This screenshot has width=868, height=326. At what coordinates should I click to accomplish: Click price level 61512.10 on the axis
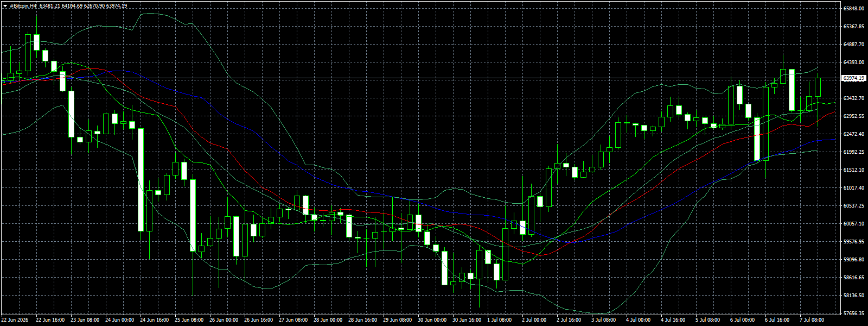[854, 170]
